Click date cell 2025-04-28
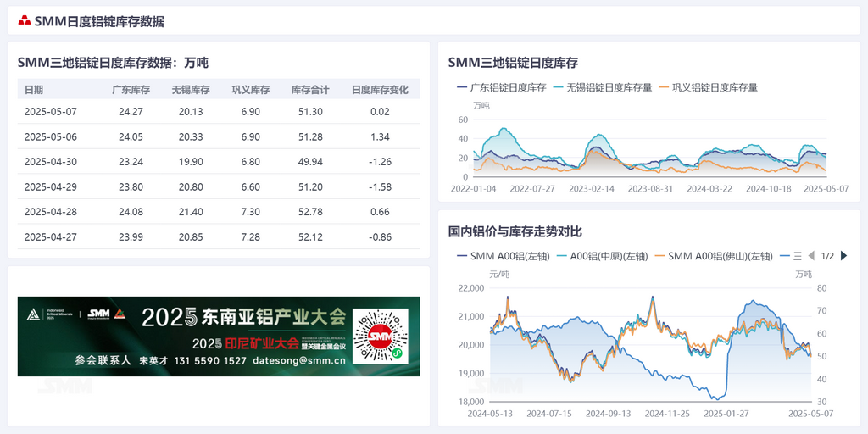This screenshot has height=434, width=868. coord(50,212)
